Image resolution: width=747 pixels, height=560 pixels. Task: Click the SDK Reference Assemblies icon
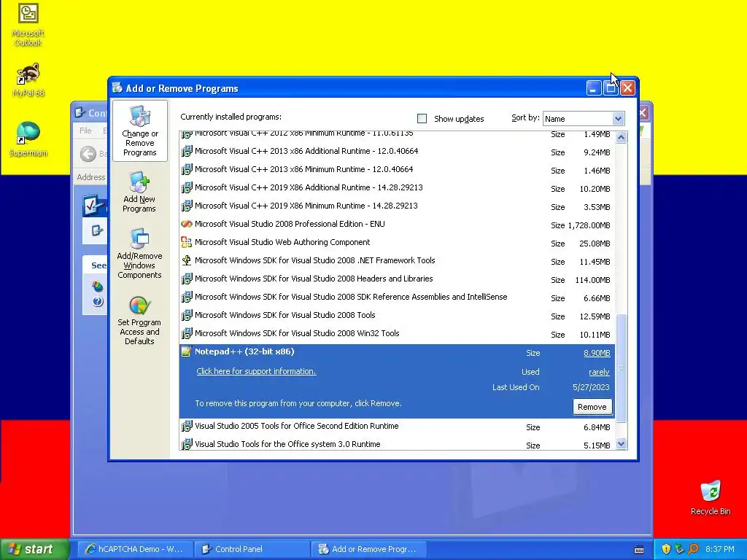(x=187, y=297)
